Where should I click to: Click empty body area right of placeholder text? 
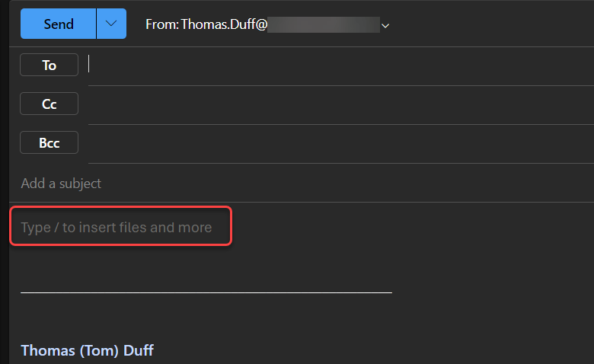411,228
